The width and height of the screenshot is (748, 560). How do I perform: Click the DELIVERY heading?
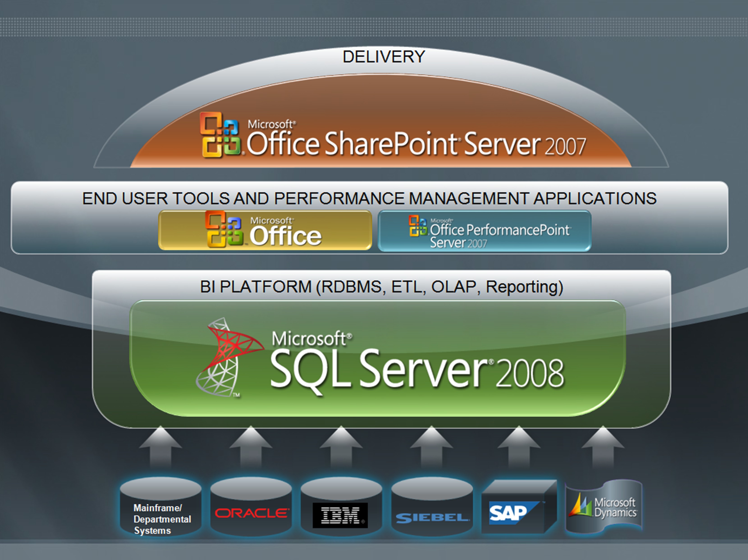(384, 57)
